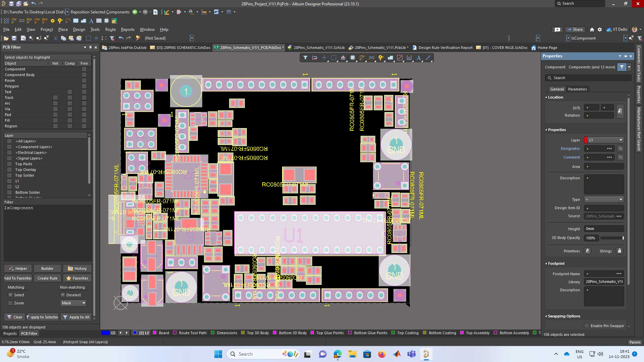Click the selection filter funnel in active bar
The height and width of the screenshot is (362, 644).
click(305, 58)
